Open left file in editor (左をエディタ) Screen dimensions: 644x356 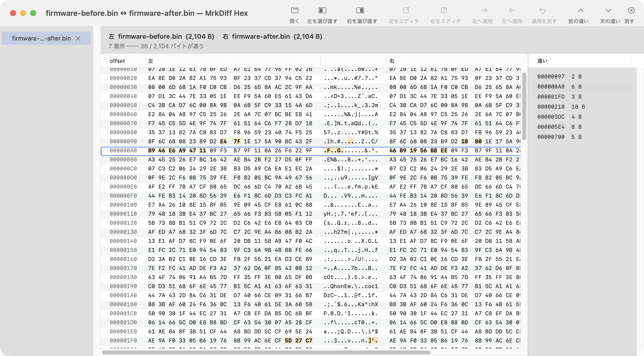pyautogui.click(x=404, y=15)
